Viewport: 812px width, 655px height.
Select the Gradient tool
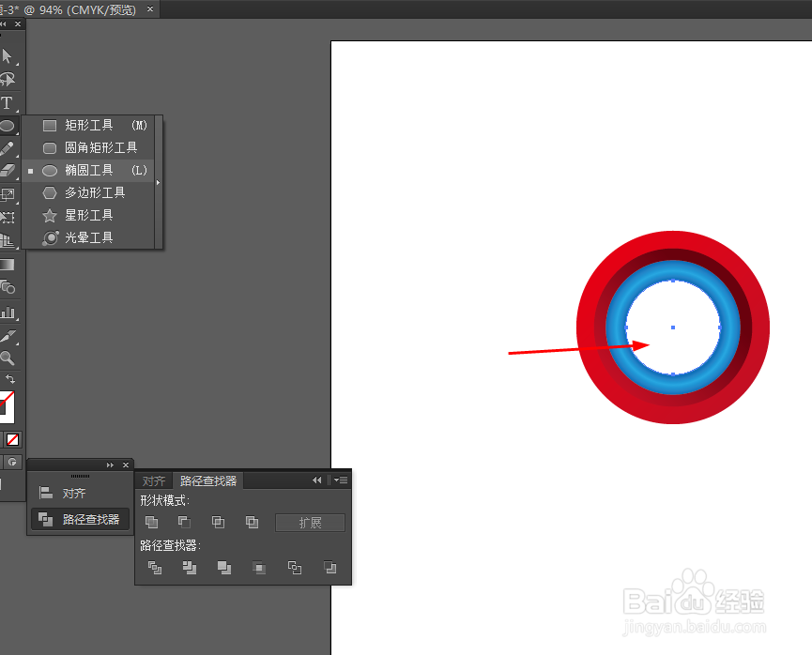(7, 266)
